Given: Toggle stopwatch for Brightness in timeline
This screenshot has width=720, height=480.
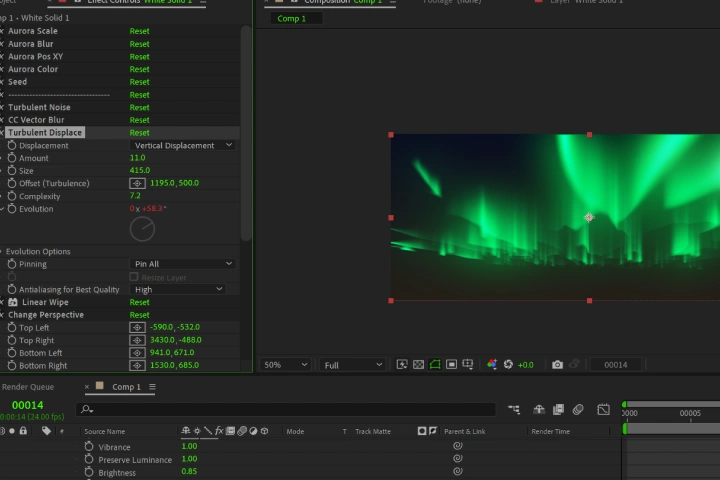Looking at the screenshot, I should [89, 472].
